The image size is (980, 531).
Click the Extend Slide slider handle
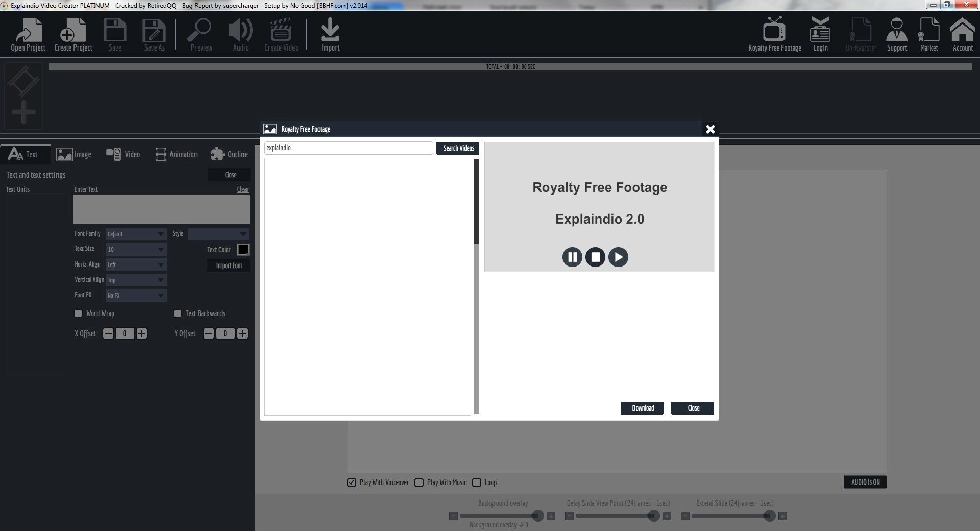coord(769,516)
